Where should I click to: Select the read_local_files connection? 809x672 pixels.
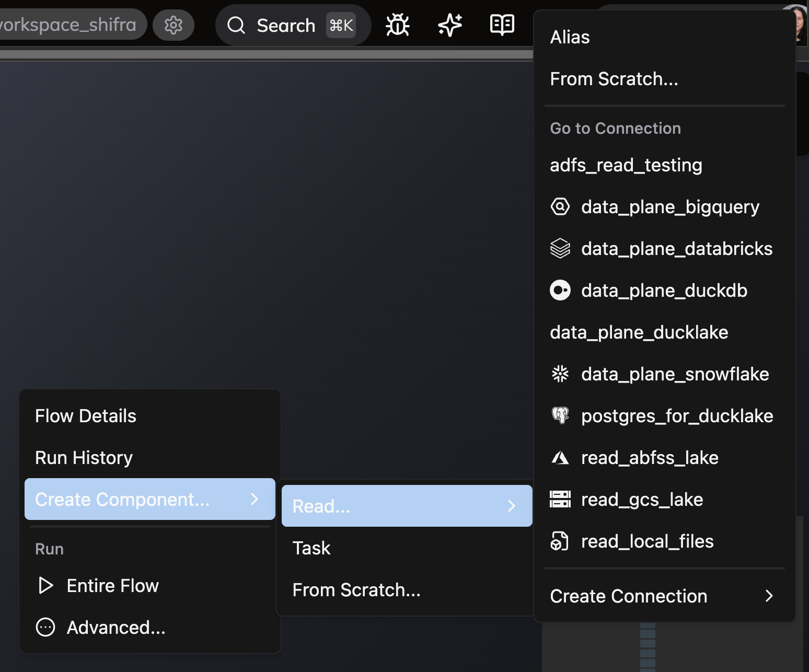(x=664, y=541)
